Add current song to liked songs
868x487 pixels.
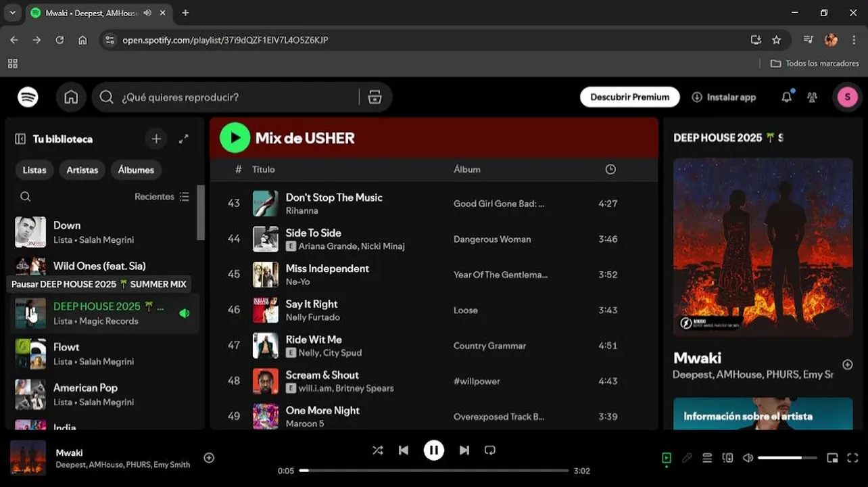pos(209,458)
